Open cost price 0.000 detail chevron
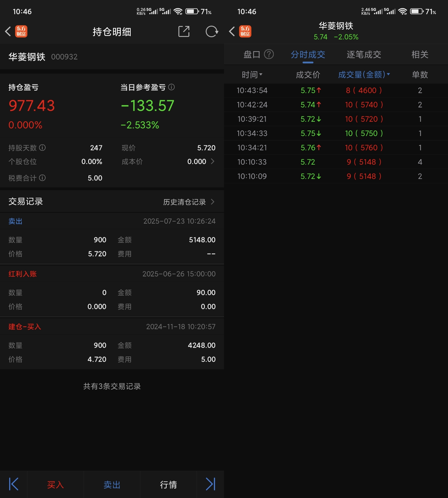The height and width of the screenshot is (498, 448). [x=213, y=161]
